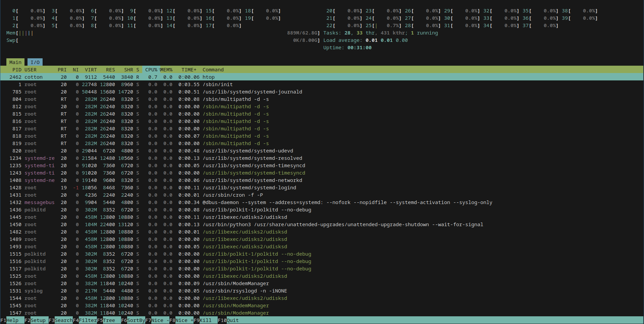Sort by CPU% column header

tap(151, 70)
